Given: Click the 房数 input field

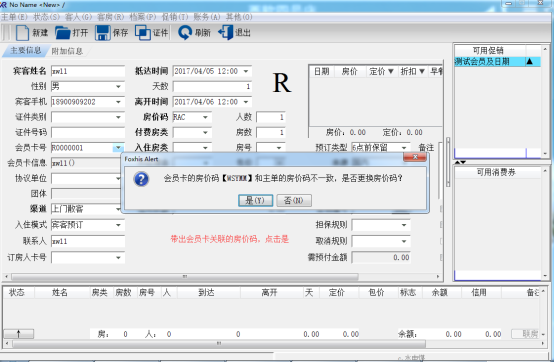Looking at the screenshot, I should click(x=271, y=132).
